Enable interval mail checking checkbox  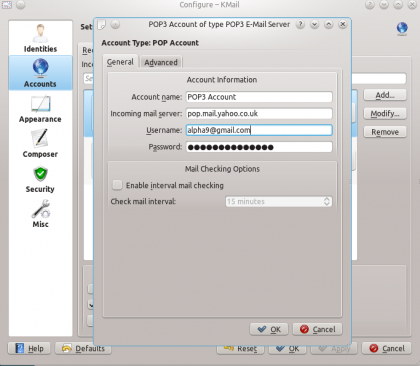(x=117, y=185)
